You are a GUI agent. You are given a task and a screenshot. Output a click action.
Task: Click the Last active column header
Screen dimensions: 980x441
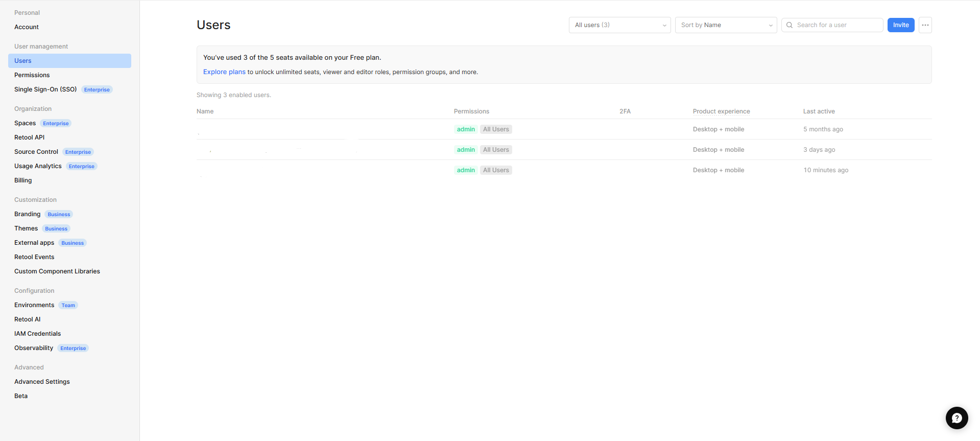(x=819, y=111)
